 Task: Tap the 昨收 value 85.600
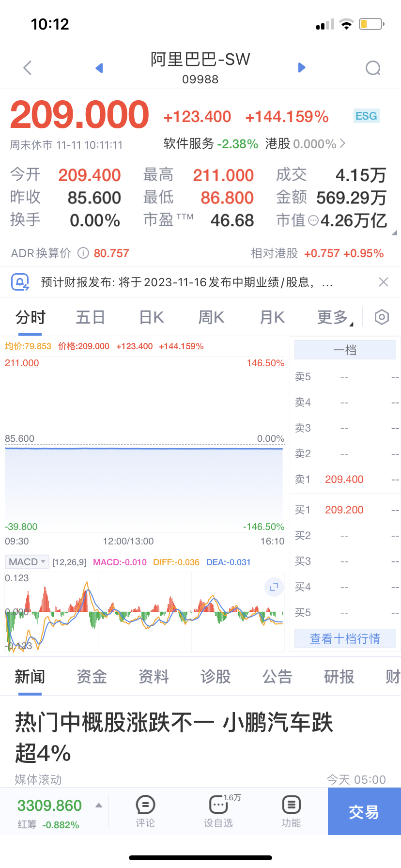(94, 198)
